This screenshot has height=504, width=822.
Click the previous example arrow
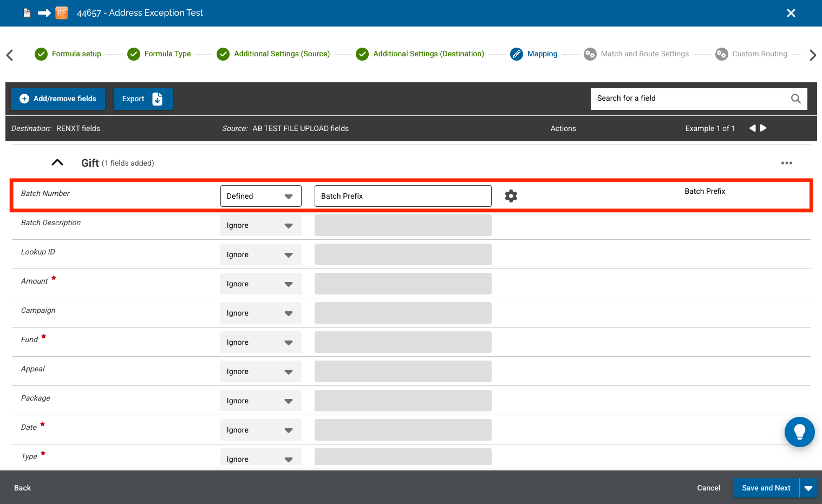(752, 128)
